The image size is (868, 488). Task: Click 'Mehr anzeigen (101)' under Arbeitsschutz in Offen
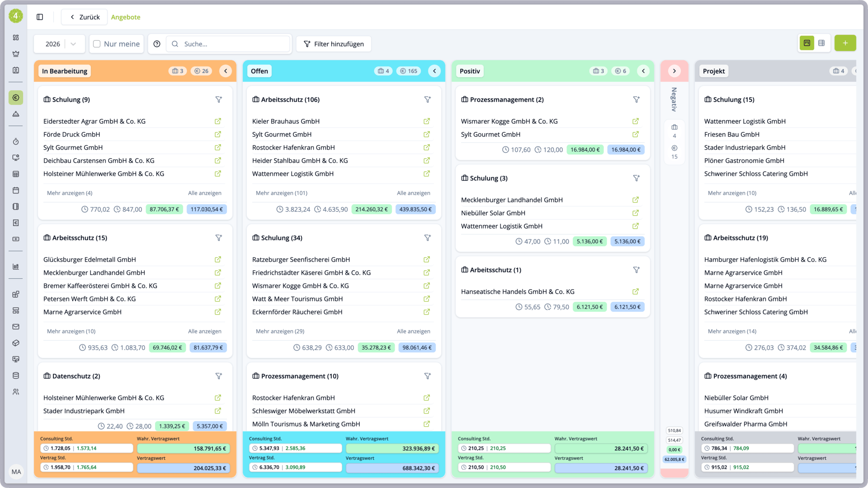[281, 193]
